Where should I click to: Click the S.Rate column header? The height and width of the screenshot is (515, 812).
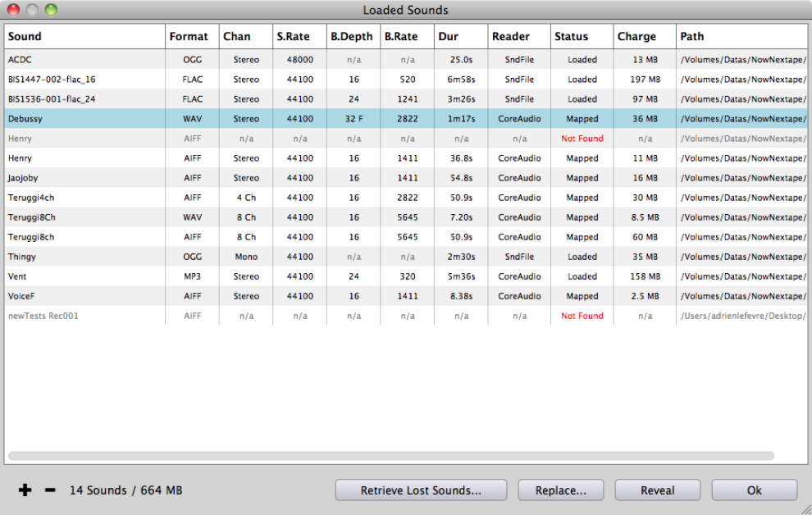pos(299,36)
